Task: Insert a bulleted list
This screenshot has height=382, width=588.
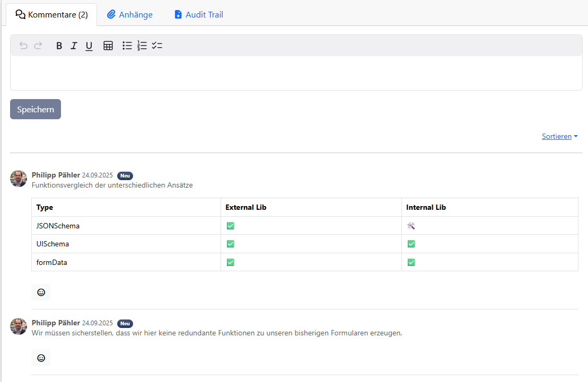Action: click(x=127, y=46)
